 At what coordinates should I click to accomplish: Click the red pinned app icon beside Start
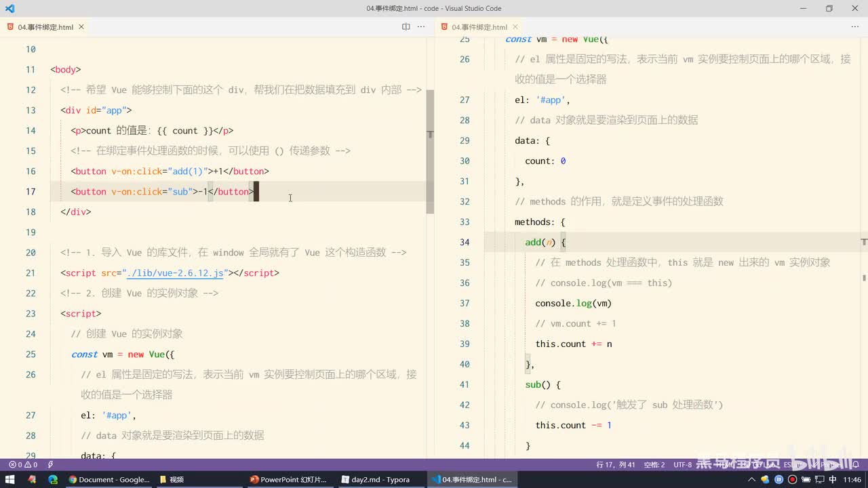tap(32, 479)
